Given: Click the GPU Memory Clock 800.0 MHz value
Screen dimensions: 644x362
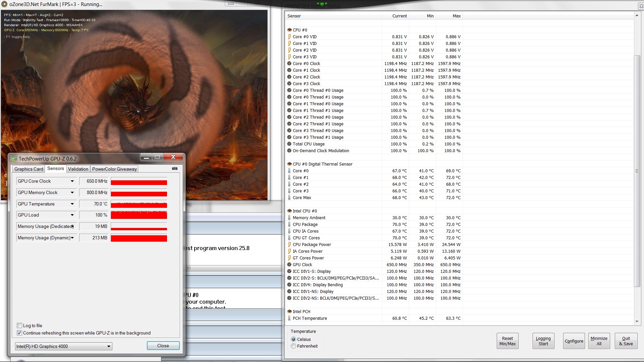Looking at the screenshot, I should coord(94,192).
